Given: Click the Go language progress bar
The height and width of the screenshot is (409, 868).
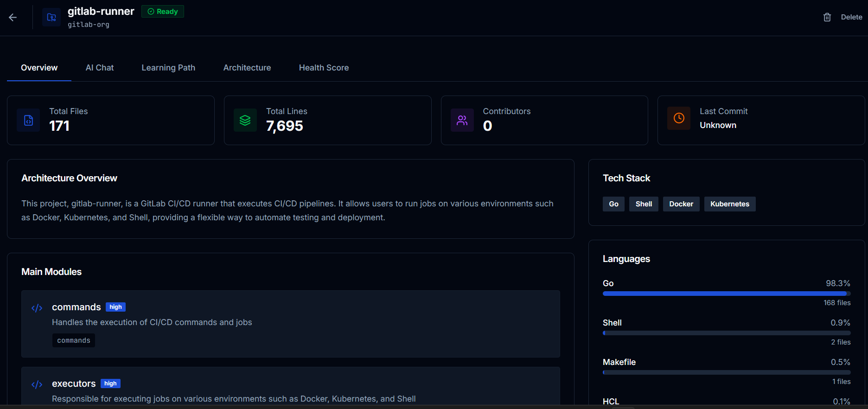Looking at the screenshot, I should [727, 294].
